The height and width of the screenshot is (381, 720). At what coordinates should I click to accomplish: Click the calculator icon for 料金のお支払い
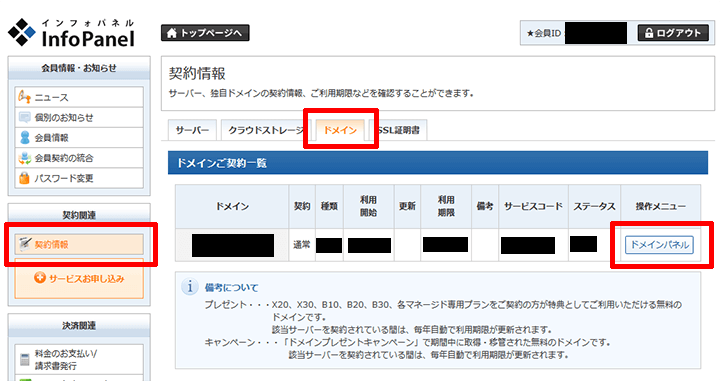[25, 359]
